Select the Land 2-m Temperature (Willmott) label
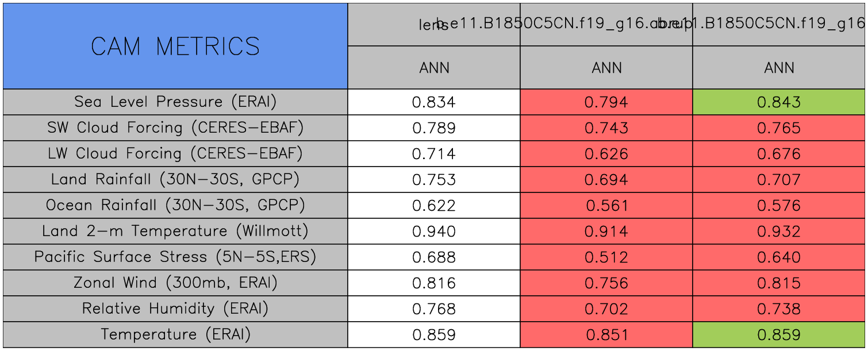Viewport: 868px width, 351px height. (x=175, y=232)
